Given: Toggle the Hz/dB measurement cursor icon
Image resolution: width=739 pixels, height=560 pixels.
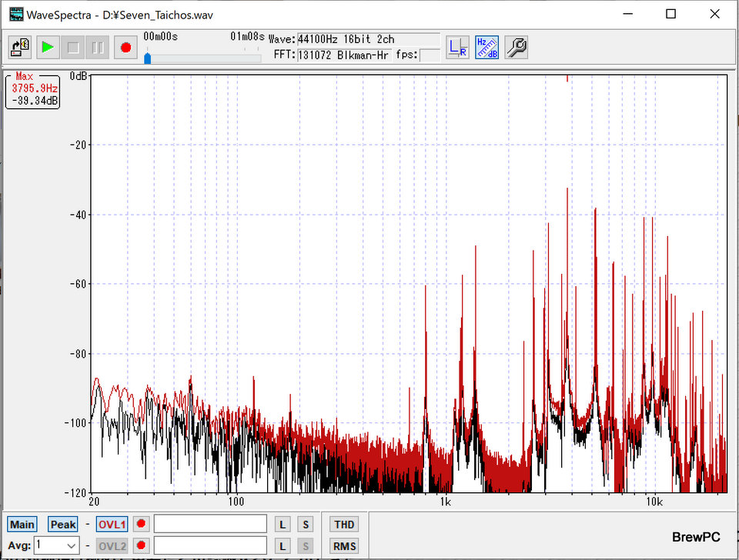Looking at the screenshot, I should coord(487,48).
